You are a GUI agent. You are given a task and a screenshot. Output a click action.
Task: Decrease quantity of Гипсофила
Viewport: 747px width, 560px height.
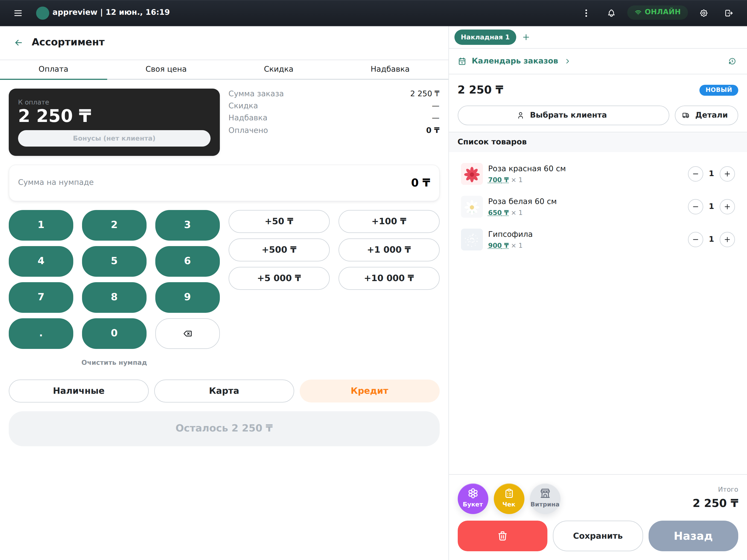[695, 240]
